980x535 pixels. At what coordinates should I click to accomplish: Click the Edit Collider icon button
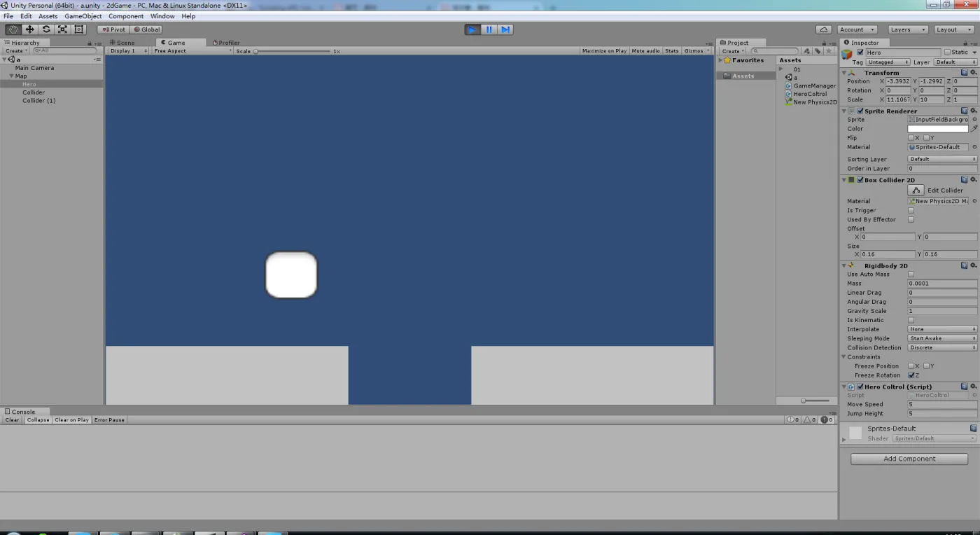pyautogui.click(x=916, y=190)
